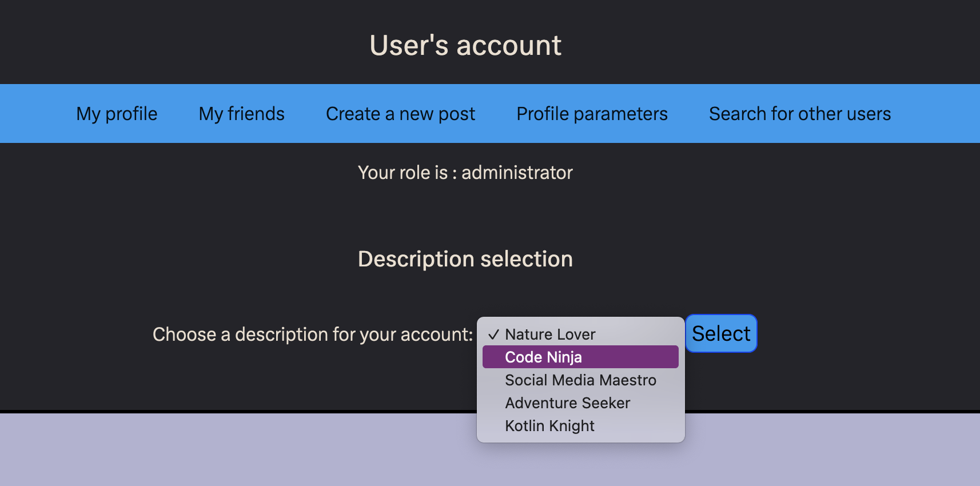Pick Kotlin Knight from the options
Viewport: 980px width, 486px height.
coord(549,426)
